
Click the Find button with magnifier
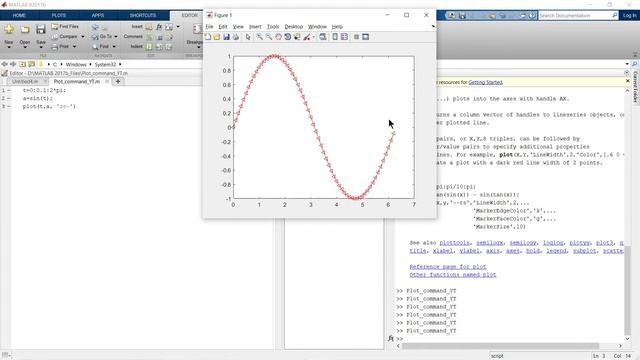(x=100, y=47)
